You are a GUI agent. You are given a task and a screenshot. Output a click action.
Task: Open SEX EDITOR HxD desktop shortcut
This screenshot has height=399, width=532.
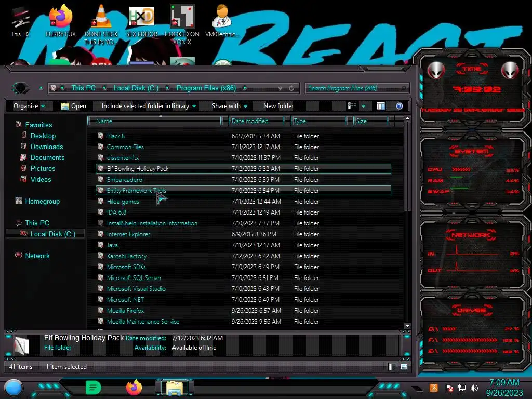tap(141, 21)
